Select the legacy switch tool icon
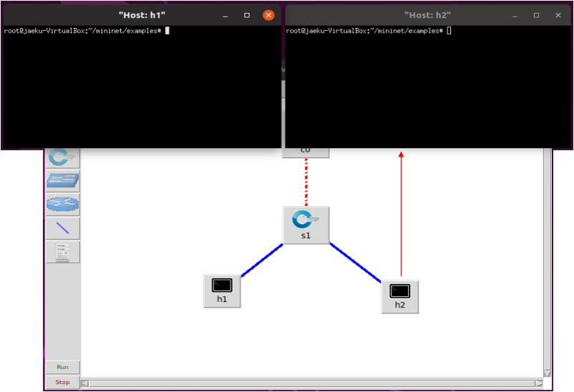Screen dimensions: 574x392 coord(62,180)
